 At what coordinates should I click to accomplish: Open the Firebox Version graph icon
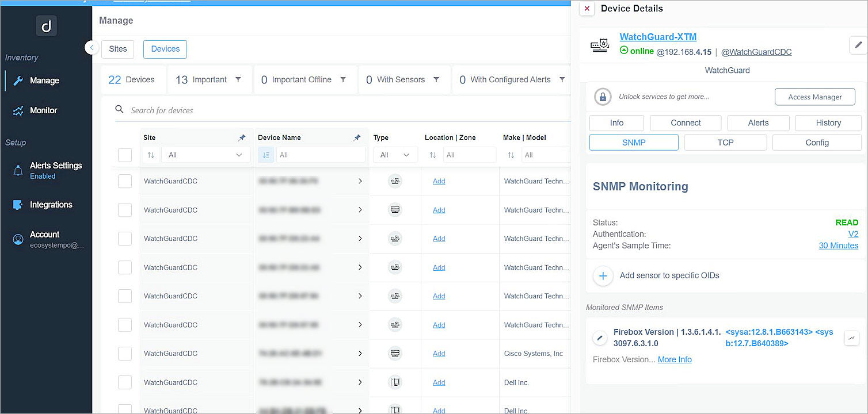tap(851, 338)
